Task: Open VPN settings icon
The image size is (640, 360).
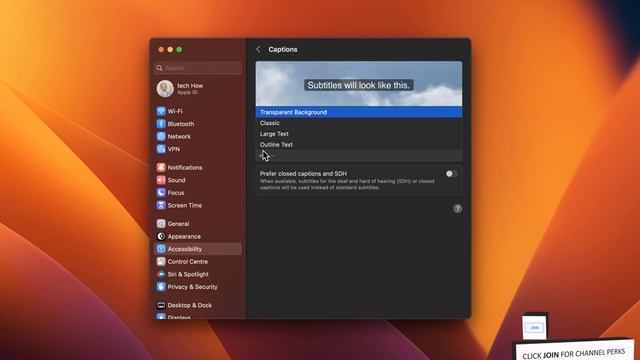Action: [161, 149]
